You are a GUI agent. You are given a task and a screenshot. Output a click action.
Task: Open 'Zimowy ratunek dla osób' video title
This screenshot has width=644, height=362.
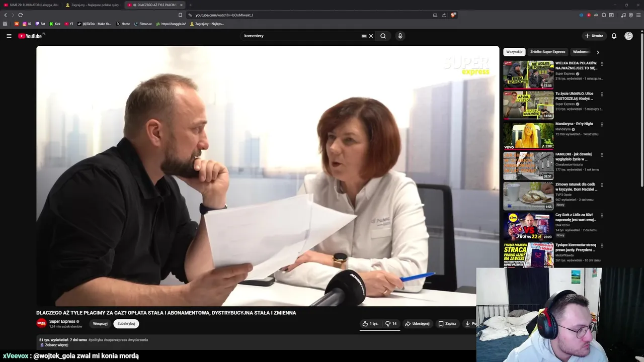[576, 187]
